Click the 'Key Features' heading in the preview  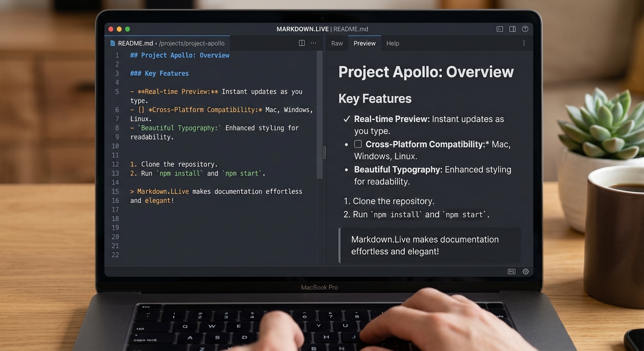tap(375, 99)
